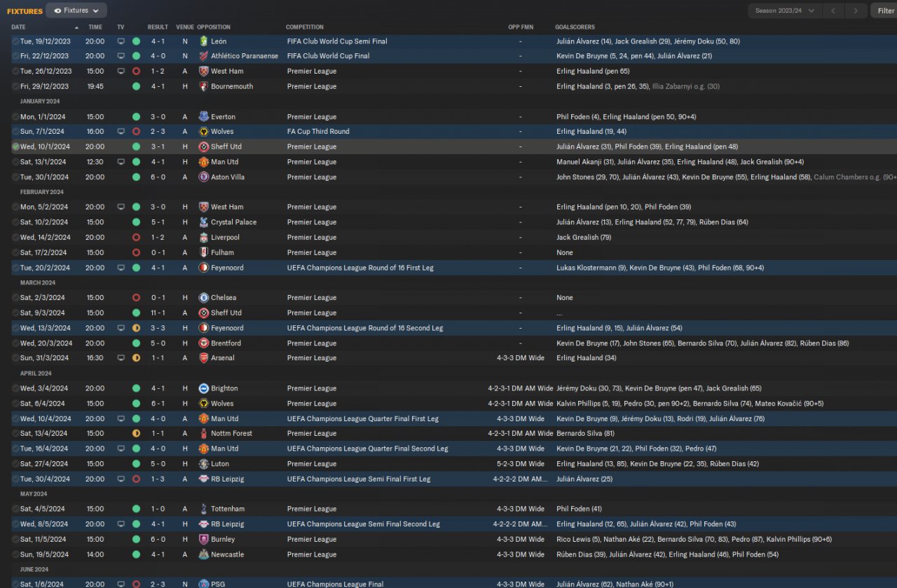Click West Ham badge in the 26/12/2023 row
Screen dimensions: 897x588
203,71
